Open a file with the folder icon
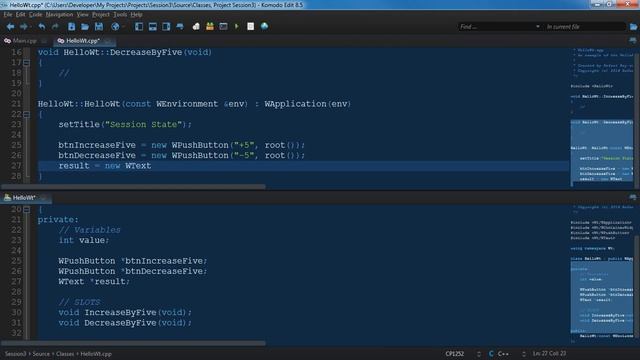Image resolution: width=640 pixels, height=360 pixels. tap(85, 27)
